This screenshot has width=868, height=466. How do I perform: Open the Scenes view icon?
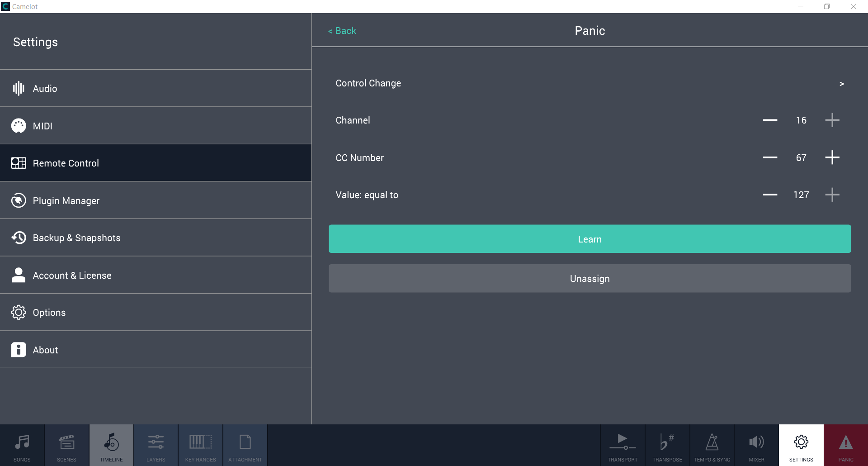pyautogui.click(x=66, y=442)
